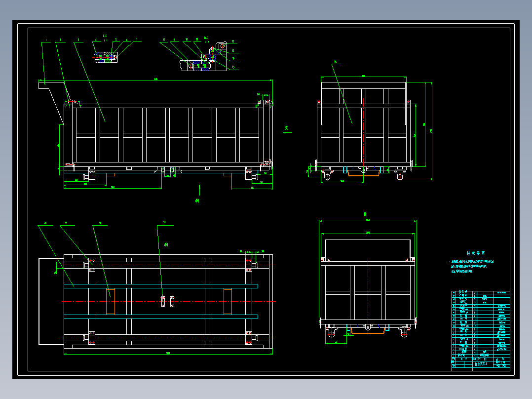Select left orange bracket in plan view
This screenshot has width=532, height=399.
(111, 302)
